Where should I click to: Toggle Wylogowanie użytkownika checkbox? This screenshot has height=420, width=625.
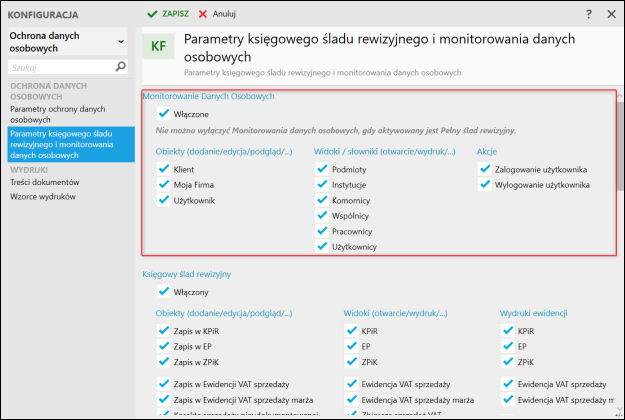485,185
